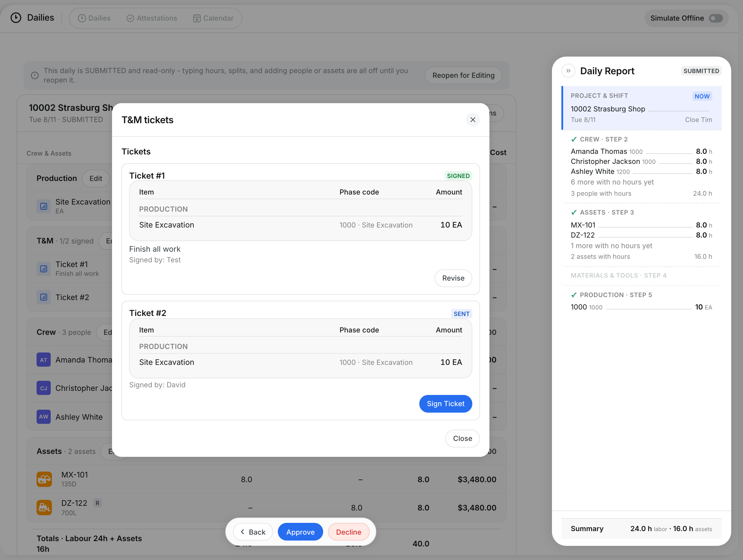
Task: Decline the daily report
Action: pyautogui.click(x=349, y=532)
